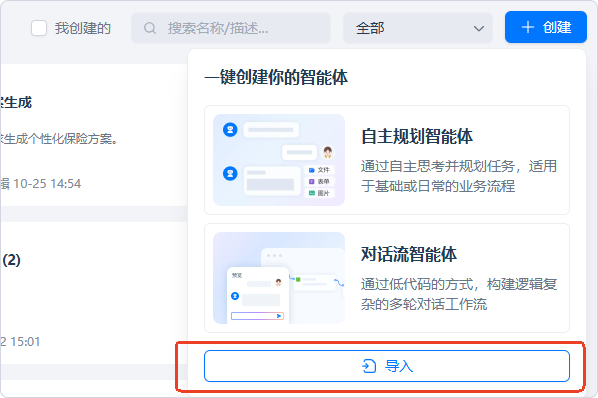Click the 一键创建你的智能体 heading
This screenshot has width=598, height=398.
(276, 77)
